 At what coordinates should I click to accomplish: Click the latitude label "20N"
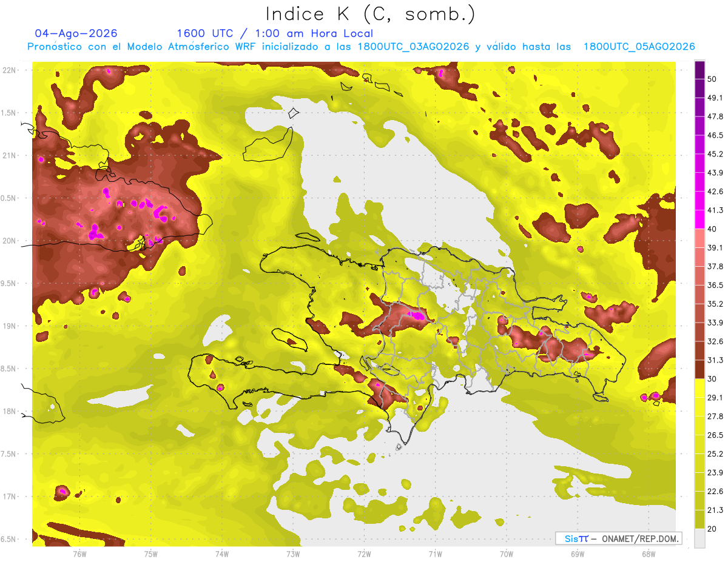click(x=9, y=241)
